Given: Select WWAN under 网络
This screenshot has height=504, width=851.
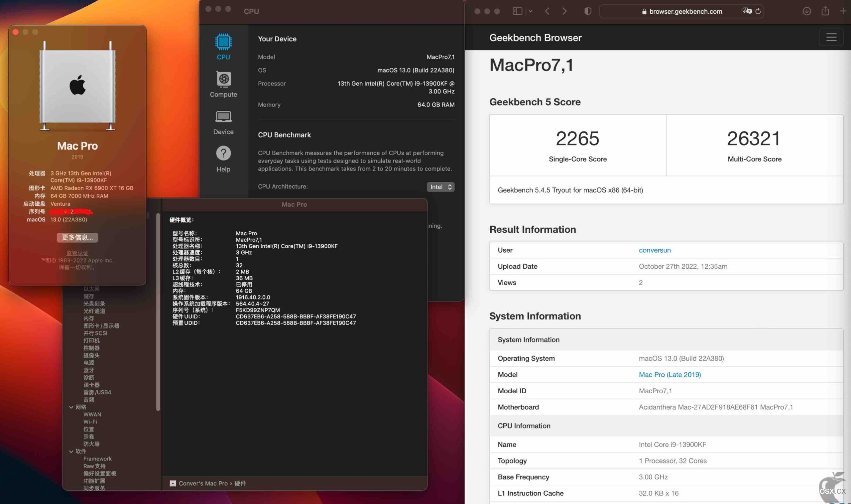Looking at the screenshot, I should (92, 414).
